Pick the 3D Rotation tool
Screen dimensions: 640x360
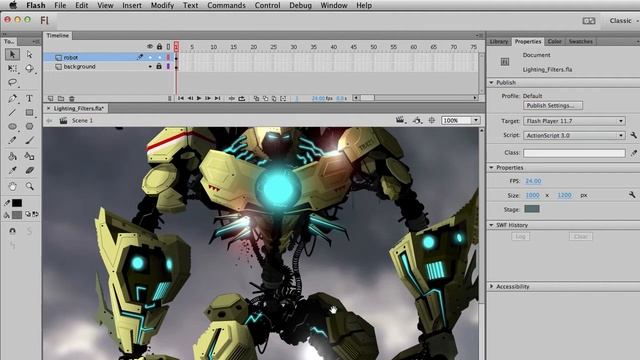(x=29, y=69)
